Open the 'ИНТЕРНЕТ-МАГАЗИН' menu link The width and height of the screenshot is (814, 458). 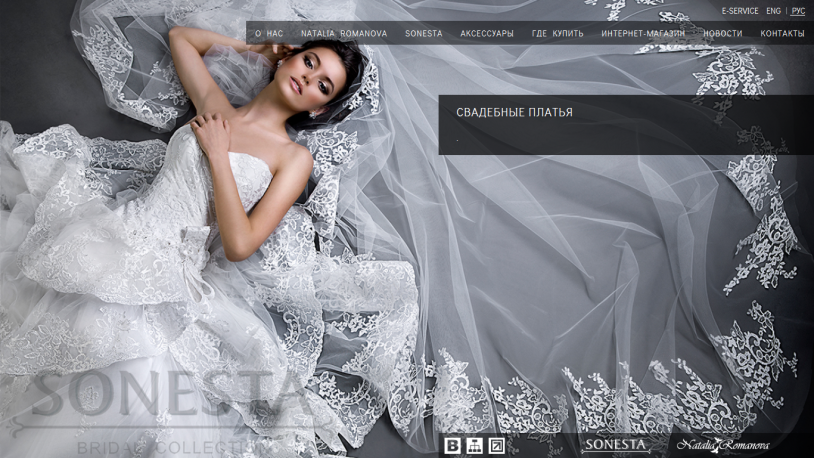pos(643,34)
